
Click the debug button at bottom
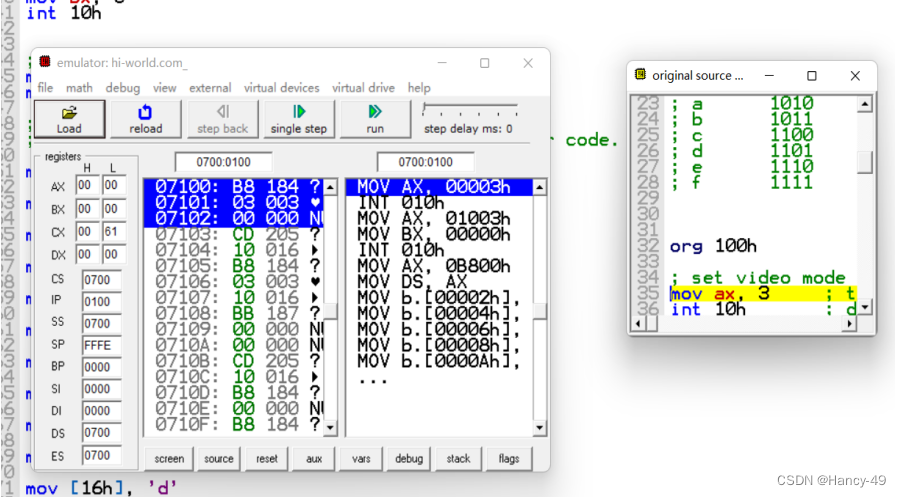(409, 459)
